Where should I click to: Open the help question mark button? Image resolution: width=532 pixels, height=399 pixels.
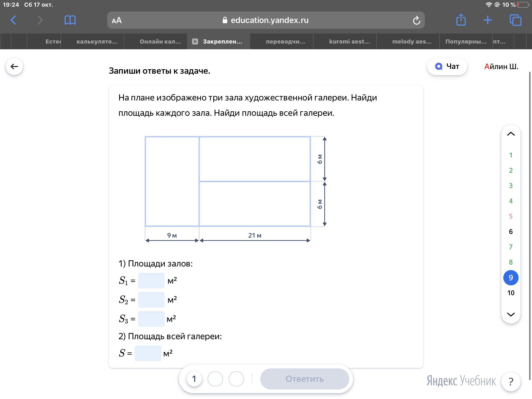(511, 382)
